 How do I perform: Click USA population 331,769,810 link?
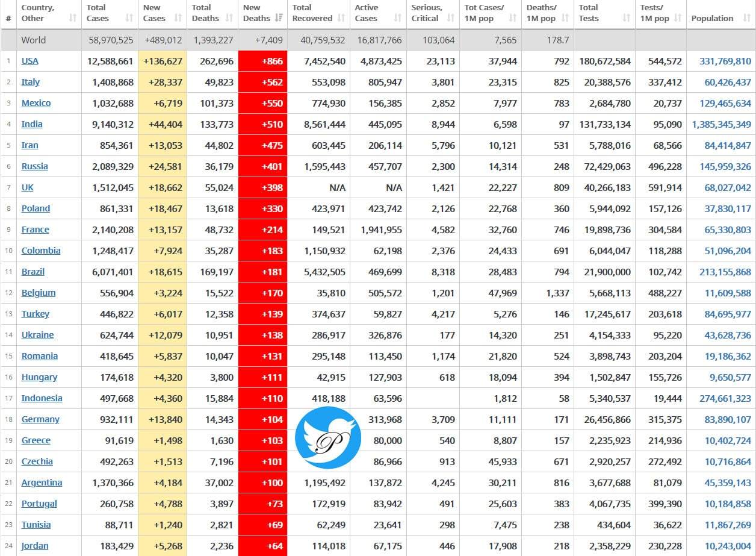click(725, 61)
